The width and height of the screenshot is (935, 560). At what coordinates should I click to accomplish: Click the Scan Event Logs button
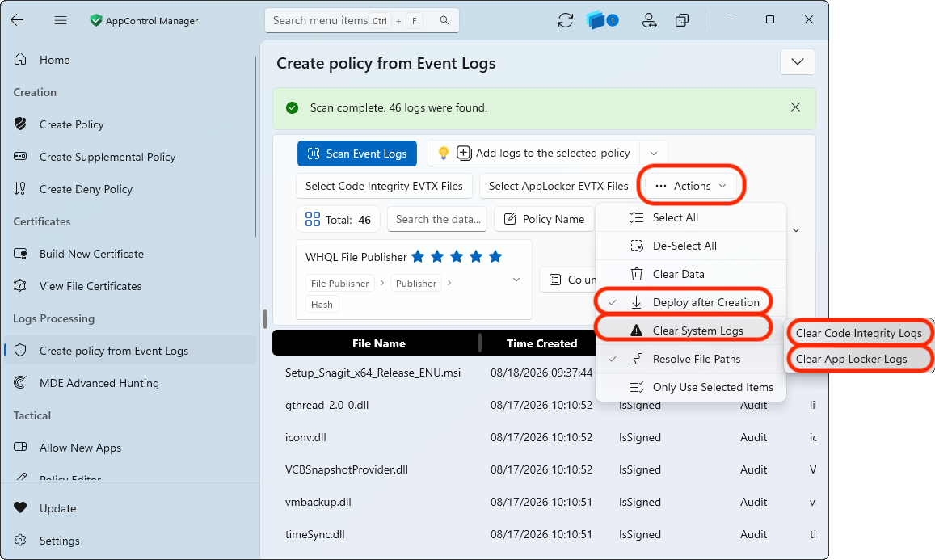357,154
